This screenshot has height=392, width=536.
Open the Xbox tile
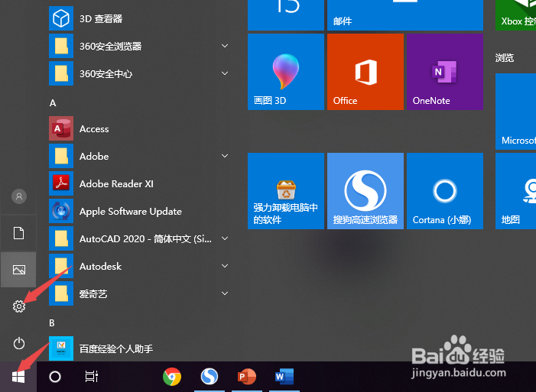point(516,15)
